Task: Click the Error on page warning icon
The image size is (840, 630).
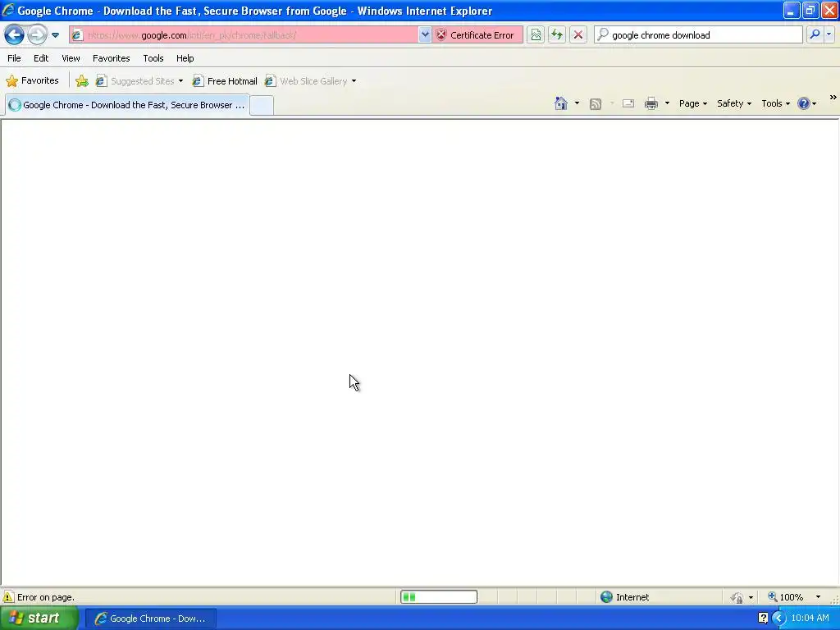Action: click(x=8, y=597)
